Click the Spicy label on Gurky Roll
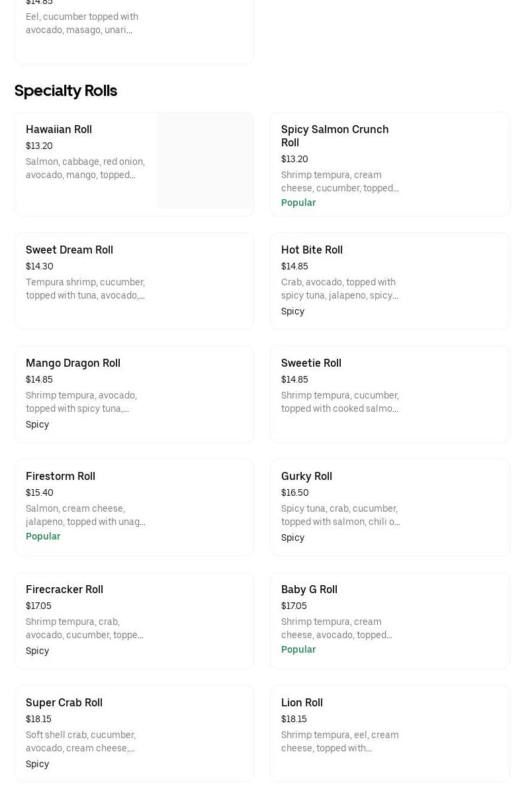This screenshot has height=795, width=532. (x=292, y=538)
